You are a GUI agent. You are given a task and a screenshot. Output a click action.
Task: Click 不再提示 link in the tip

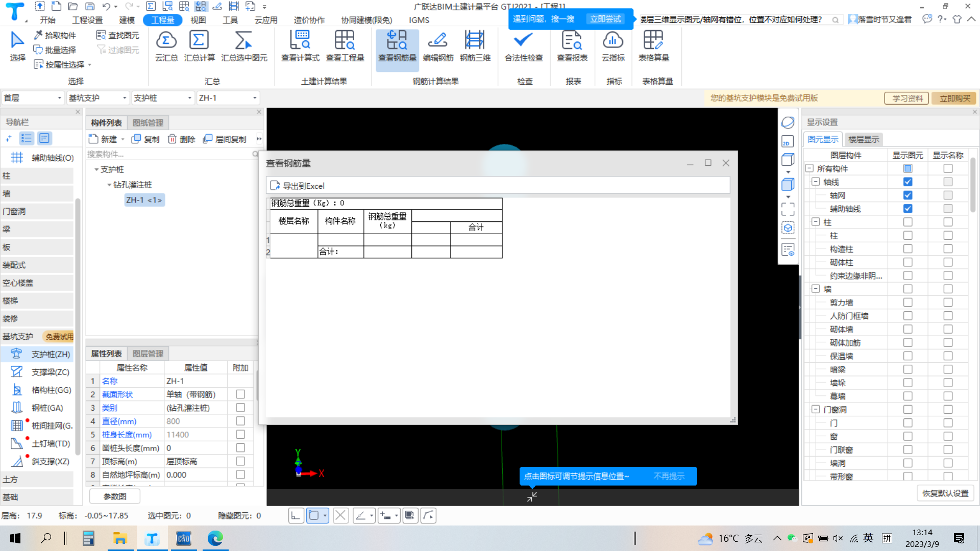pos(669,476)
